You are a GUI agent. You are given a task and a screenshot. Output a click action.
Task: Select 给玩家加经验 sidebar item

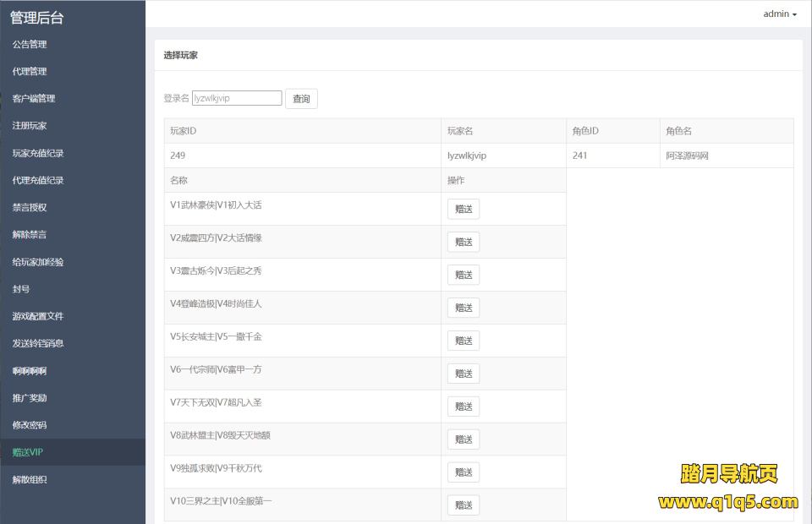click(x=38, y=262)
